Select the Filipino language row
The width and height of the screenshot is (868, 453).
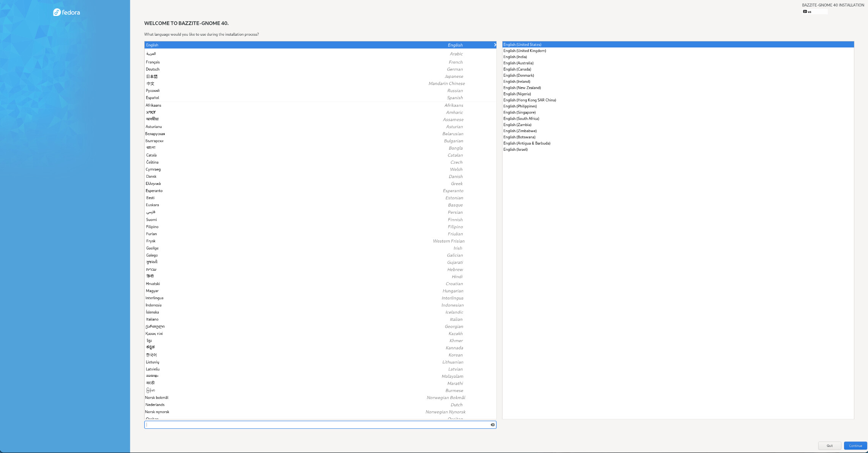tap(320, 227)
